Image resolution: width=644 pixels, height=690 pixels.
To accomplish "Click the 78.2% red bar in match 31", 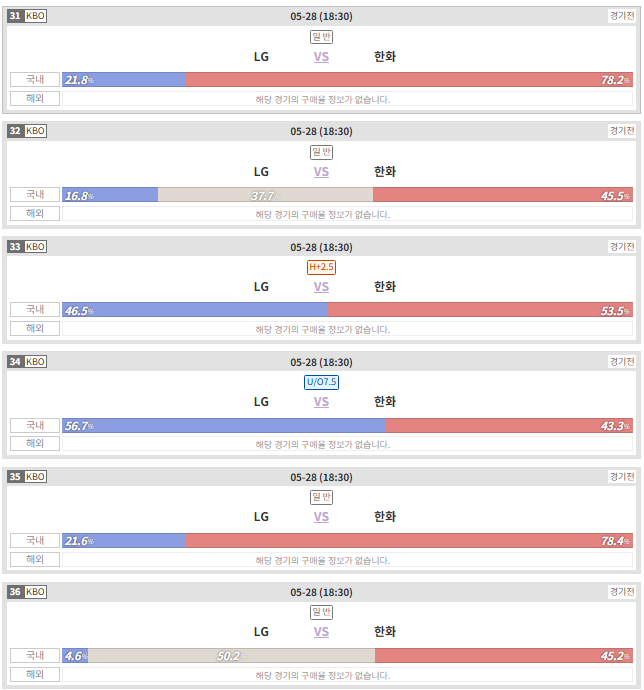I will pos(409,80).
